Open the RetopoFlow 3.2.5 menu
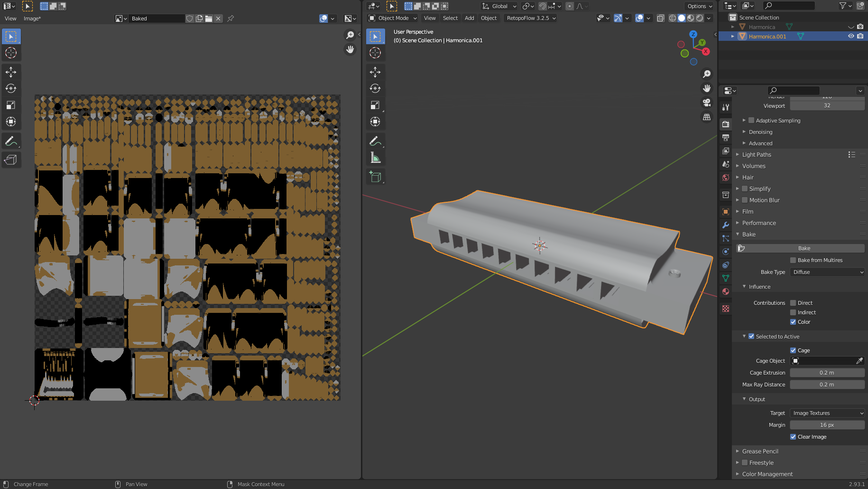 530,18
